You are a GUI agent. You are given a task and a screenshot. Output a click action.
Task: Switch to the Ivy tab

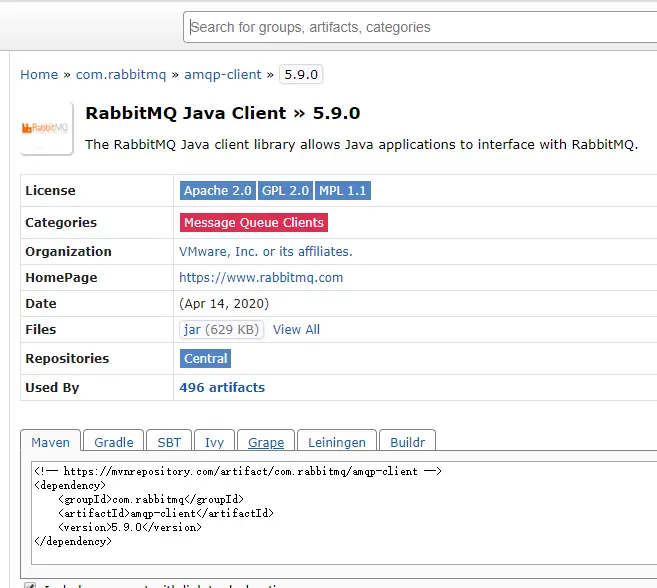click(x=214, y=441)
